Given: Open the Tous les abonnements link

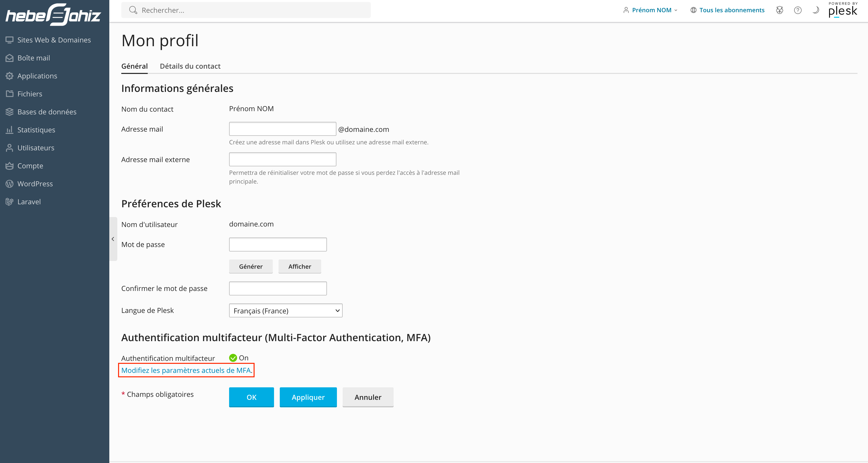Looking at the screenshot, I should tap(732, 10).
